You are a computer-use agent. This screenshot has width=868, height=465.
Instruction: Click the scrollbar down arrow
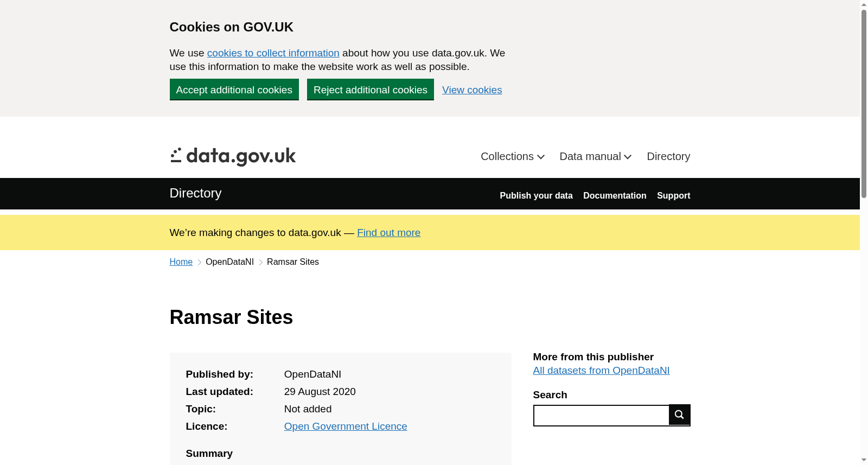coord(864,460)
